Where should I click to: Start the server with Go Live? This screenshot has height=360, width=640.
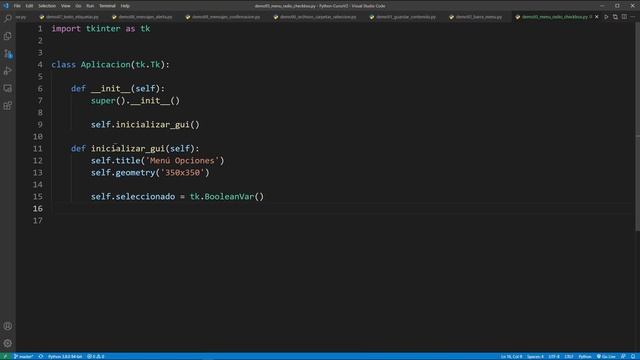tap(606, 356)
